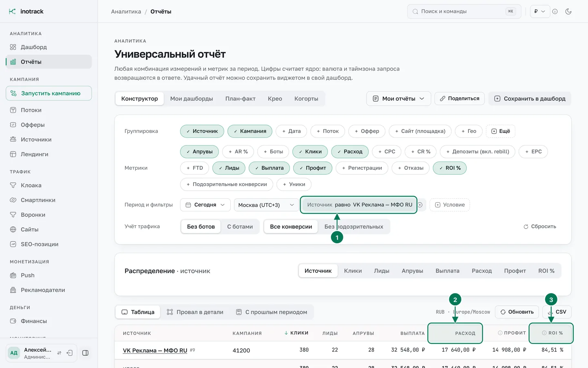Viewport: 588px width, 368px height.
Task: Refresh the table with Обновить
Action: (x=517, y=312)
